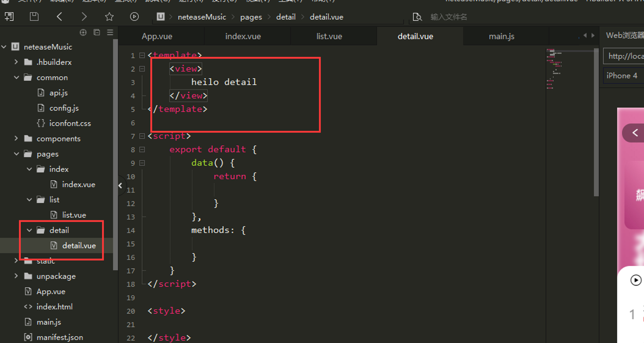The height and width of the screenshot is (343, 644).
Task: Open main.js in the file tree
Action: coord(49,322)
